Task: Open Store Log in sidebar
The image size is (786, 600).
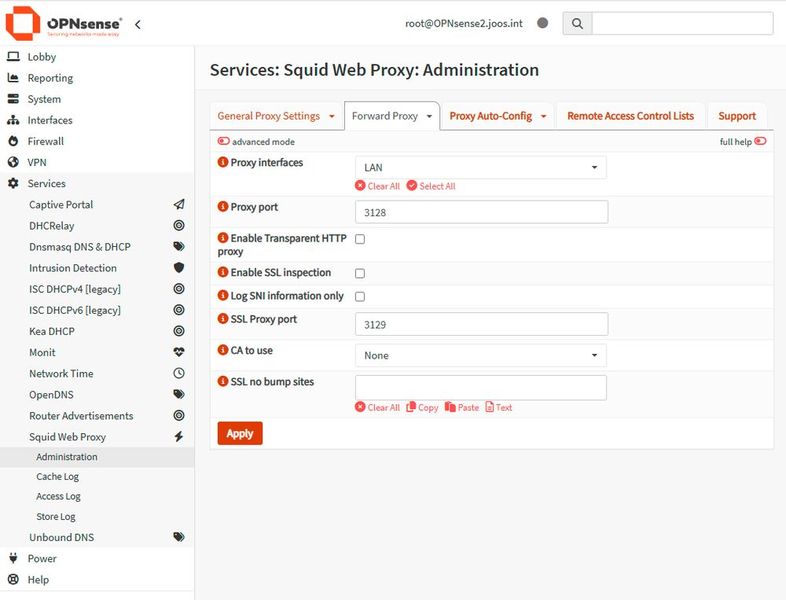Action: [56, 516]
